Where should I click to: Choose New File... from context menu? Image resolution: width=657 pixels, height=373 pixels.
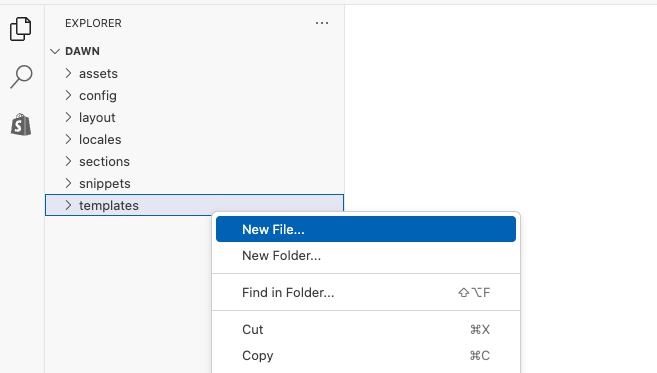click(x=366, y=229)
